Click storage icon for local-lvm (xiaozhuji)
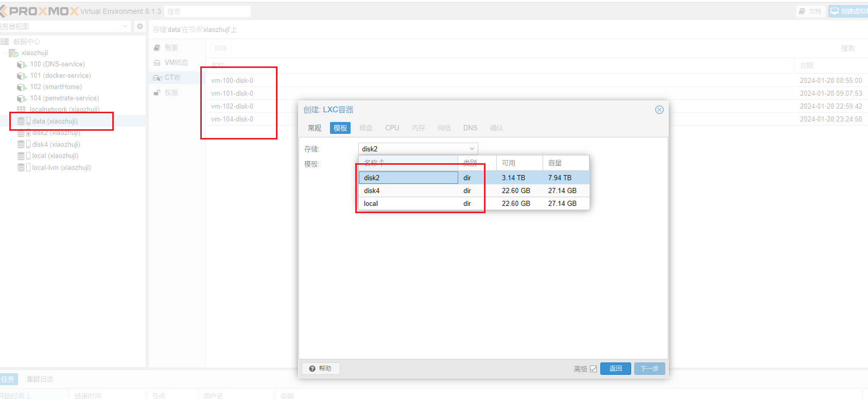Screen dimensions: 868x399 click(21, 168)
